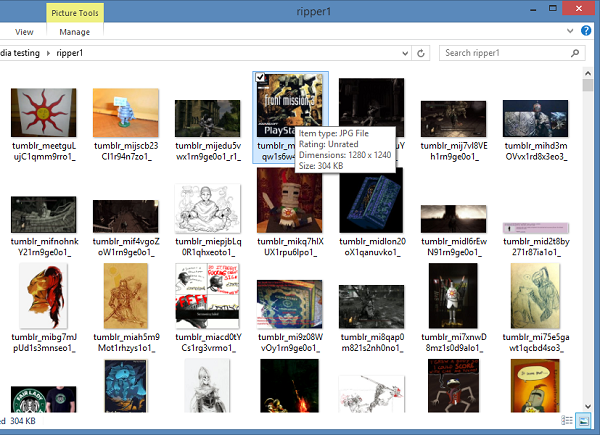600x435 pixels.
Task: Click the search magnifier icon
Action: point(575,53)
